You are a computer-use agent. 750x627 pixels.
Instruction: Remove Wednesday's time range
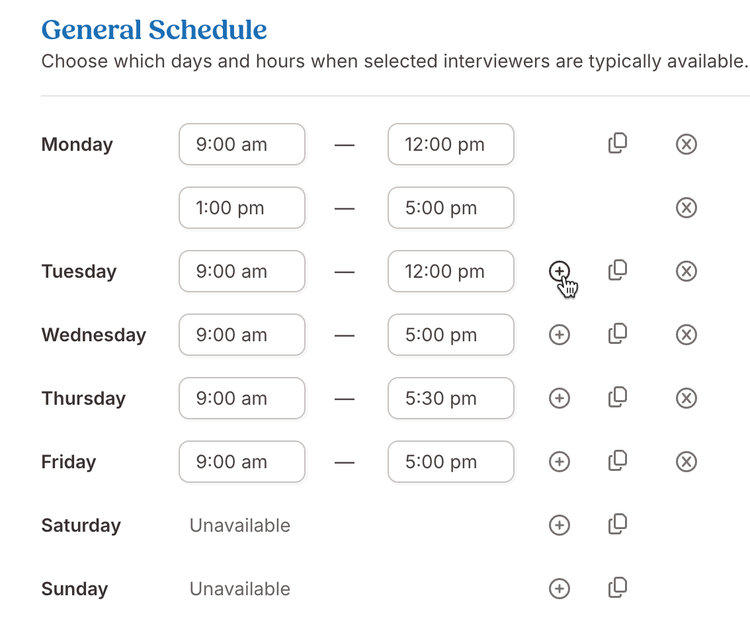tap(686, 335)
